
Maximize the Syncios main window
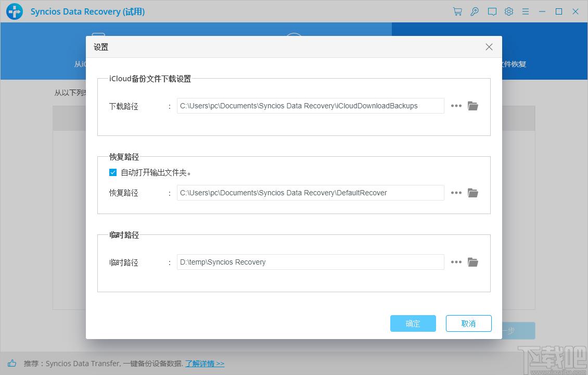click(559, 11)
